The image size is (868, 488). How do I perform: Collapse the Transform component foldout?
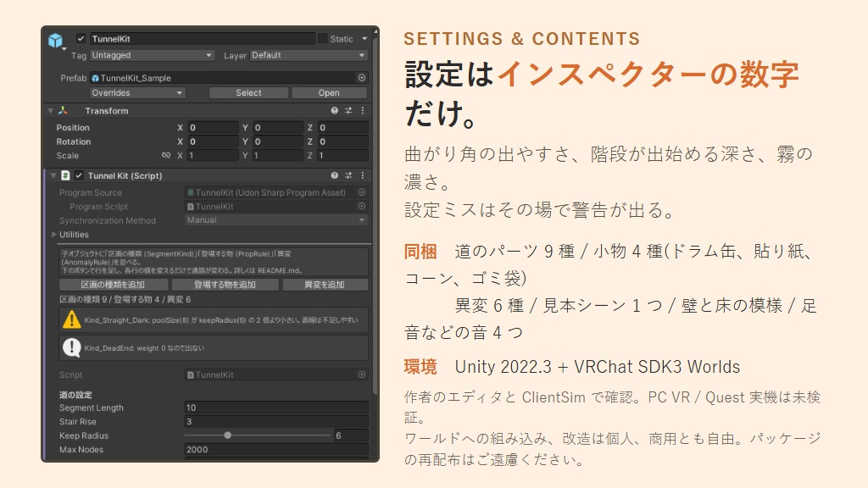51,111
